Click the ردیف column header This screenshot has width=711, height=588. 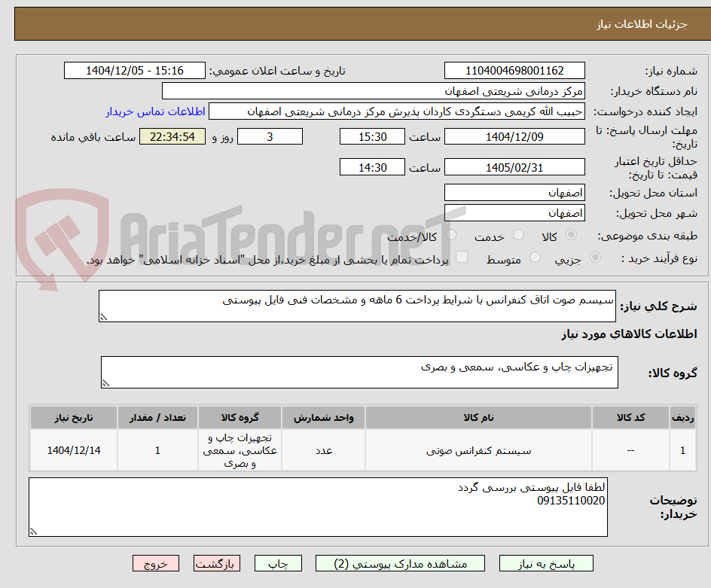click(x=683, y=418)
